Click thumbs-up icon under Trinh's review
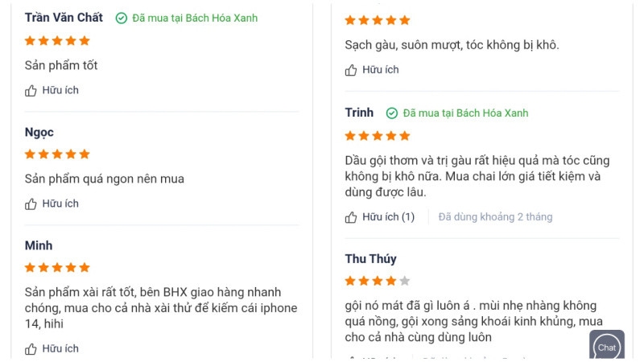644x362 pixels. coord(351,217)
